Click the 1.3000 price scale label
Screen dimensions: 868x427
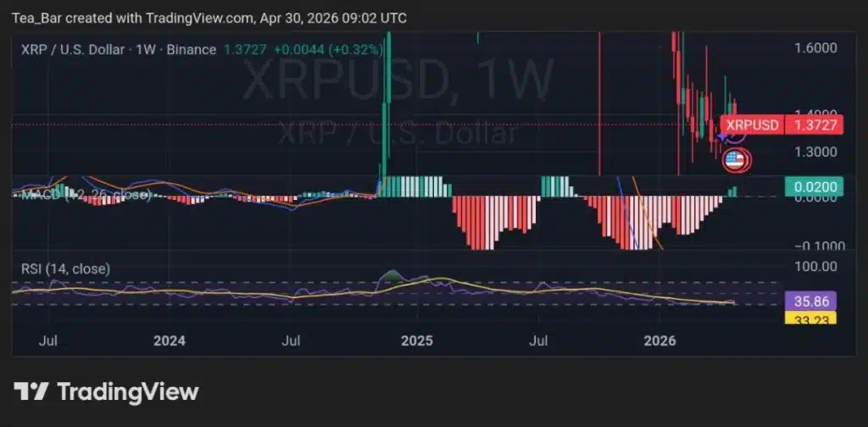[x=815, y=152]
